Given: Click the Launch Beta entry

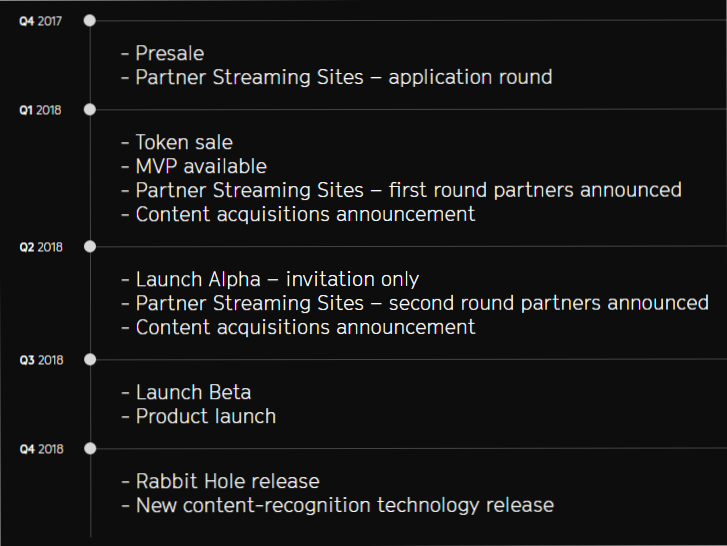Looking at the screenshot, I should (x=186, y=393).
